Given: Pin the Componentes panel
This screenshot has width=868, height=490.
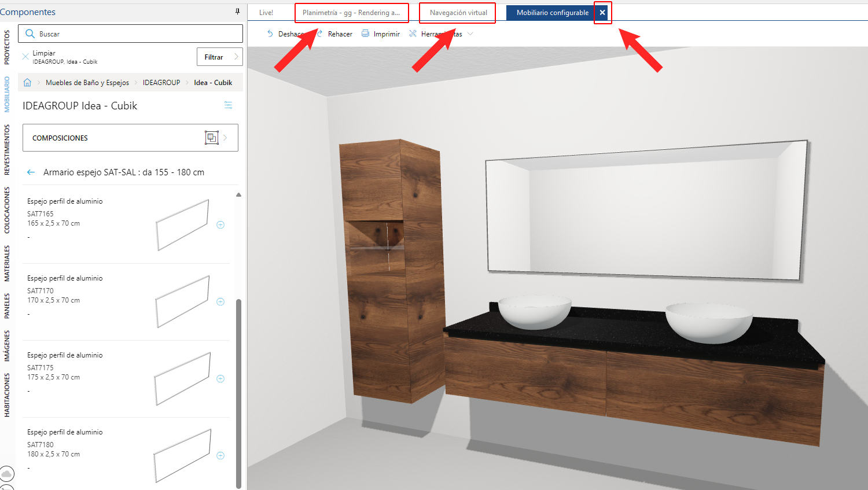Looking at the screenshot, I should pos(237,12).
